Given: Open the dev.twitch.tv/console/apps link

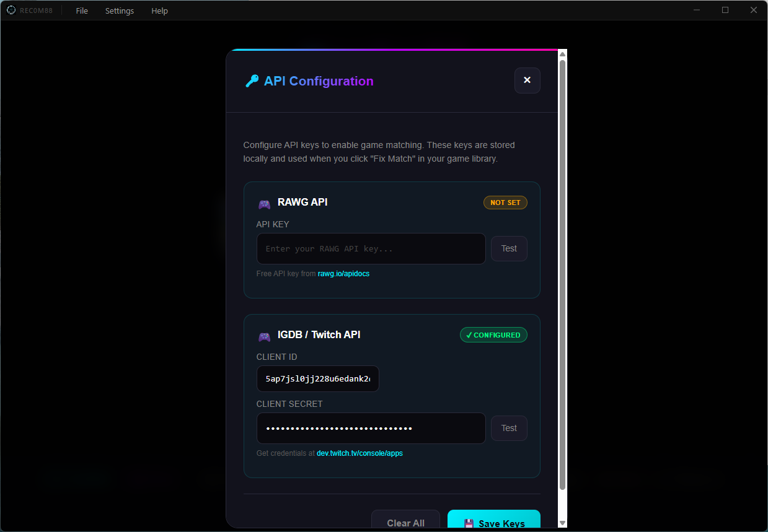Looking at the screenshot, I should pyautogui.click(x=360, y=453).
